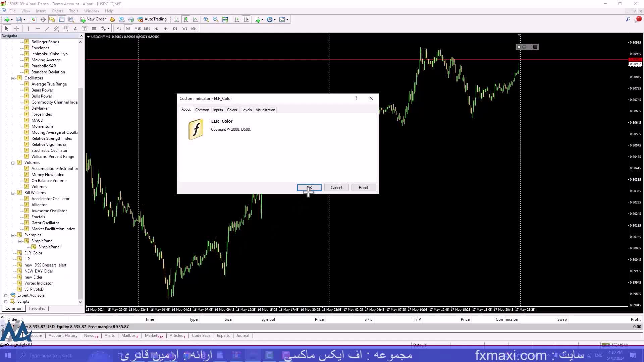This screenshot has width=644, height=362.
Task: Select the Crosshair cursor tool
Action: tap(16, 29)
